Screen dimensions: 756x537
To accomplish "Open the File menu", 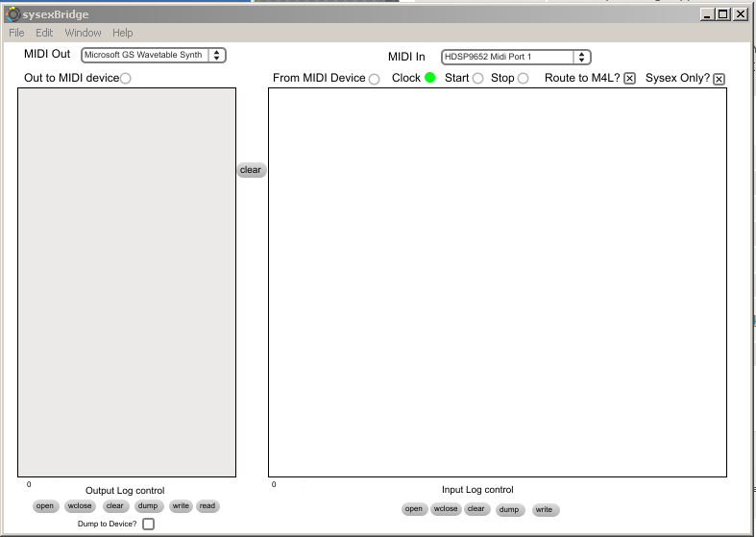I will (16, 33).
